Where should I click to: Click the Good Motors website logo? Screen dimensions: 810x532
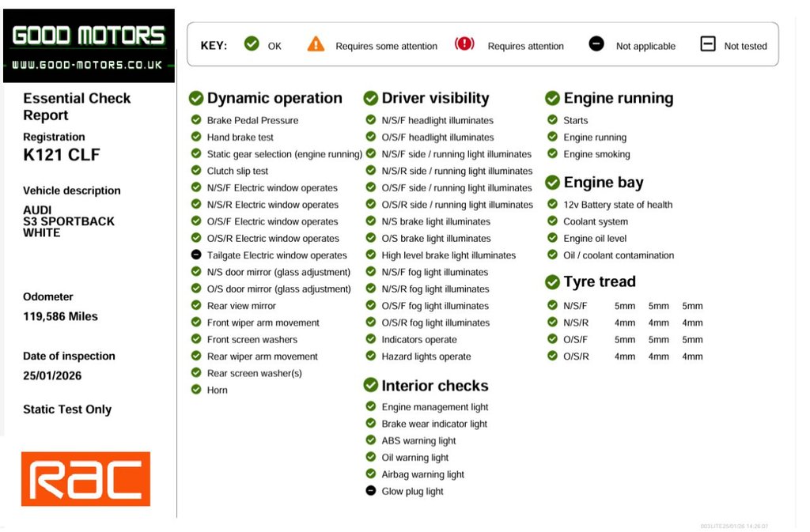89,46
